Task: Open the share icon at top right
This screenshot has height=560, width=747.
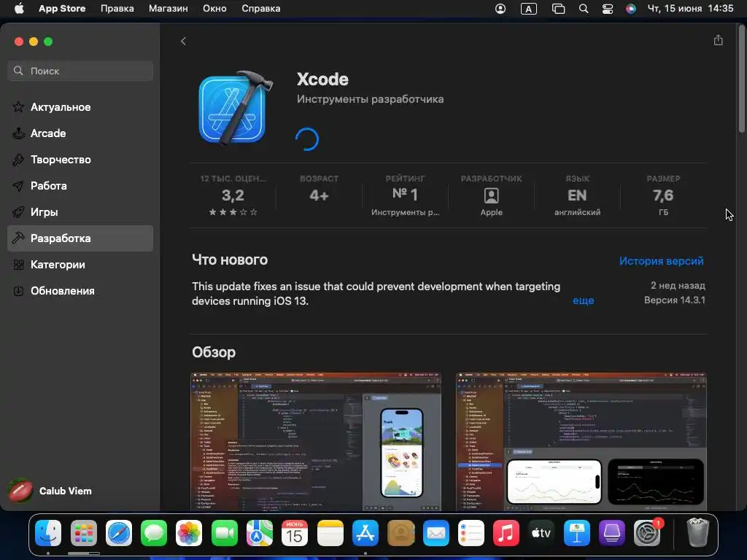Action: click(718, 41)
